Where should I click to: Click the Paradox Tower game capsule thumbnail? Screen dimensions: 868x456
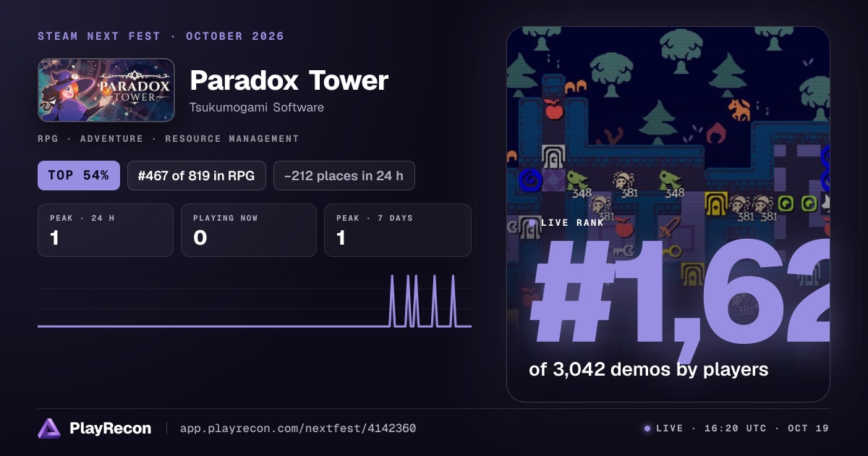tap(106, 90)
